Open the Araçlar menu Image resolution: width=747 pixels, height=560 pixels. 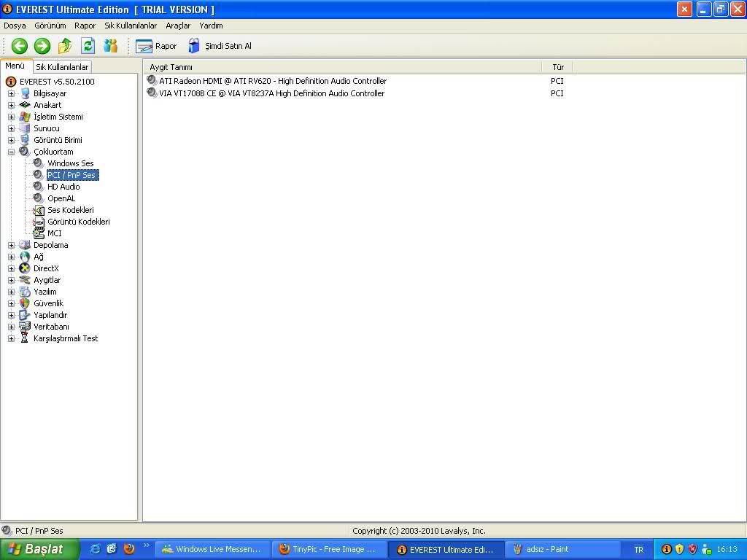click(x=178, y=26)
